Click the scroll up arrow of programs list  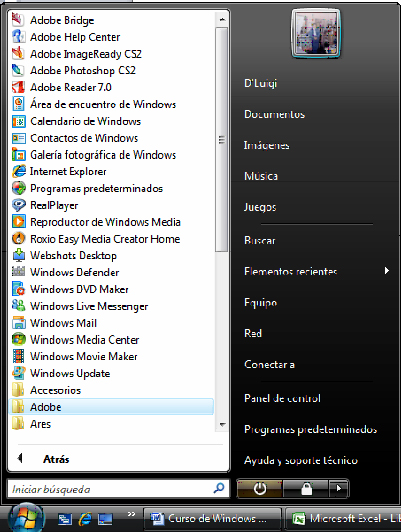click(x=222, y=20)
